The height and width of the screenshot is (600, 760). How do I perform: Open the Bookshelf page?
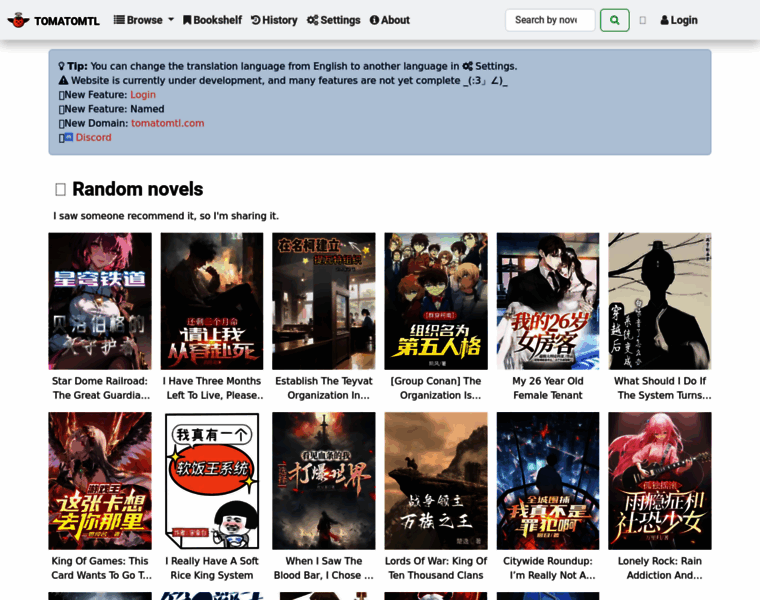(x=212, y=20)
